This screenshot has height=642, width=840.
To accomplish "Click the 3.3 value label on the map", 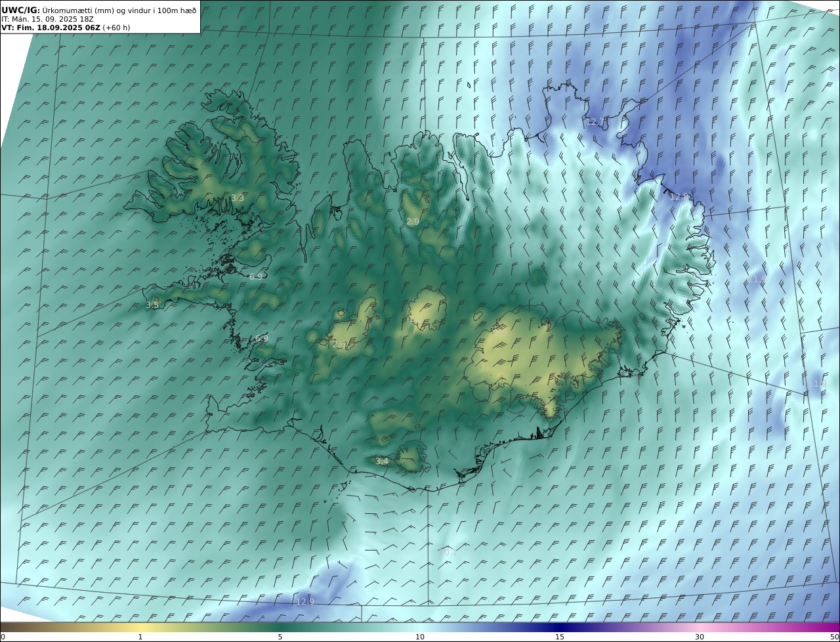I will (238, 198).
